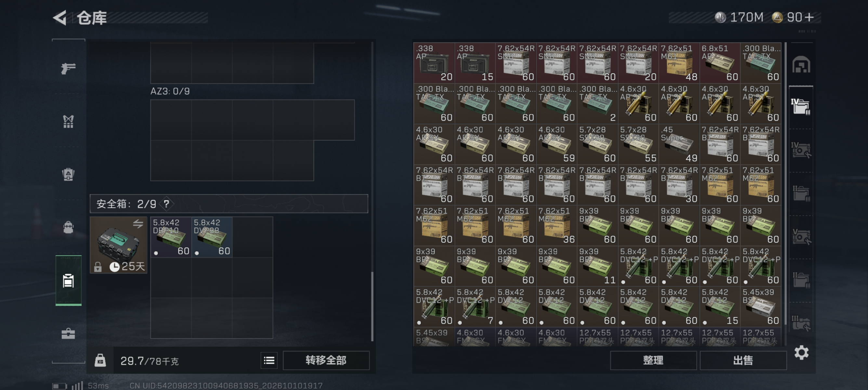
Task: Open the briefcase category in sidebar
Action: 68,333
